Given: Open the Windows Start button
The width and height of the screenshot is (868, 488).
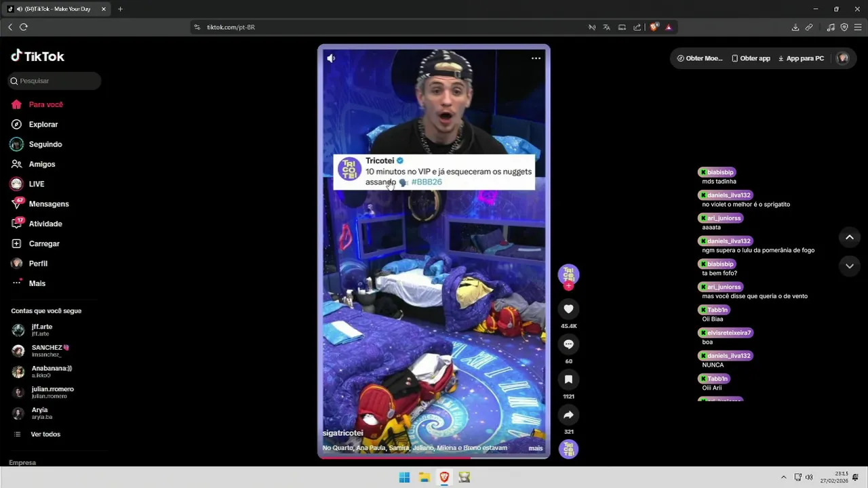Looking at the screenshot, I should (x=404, y=477).
